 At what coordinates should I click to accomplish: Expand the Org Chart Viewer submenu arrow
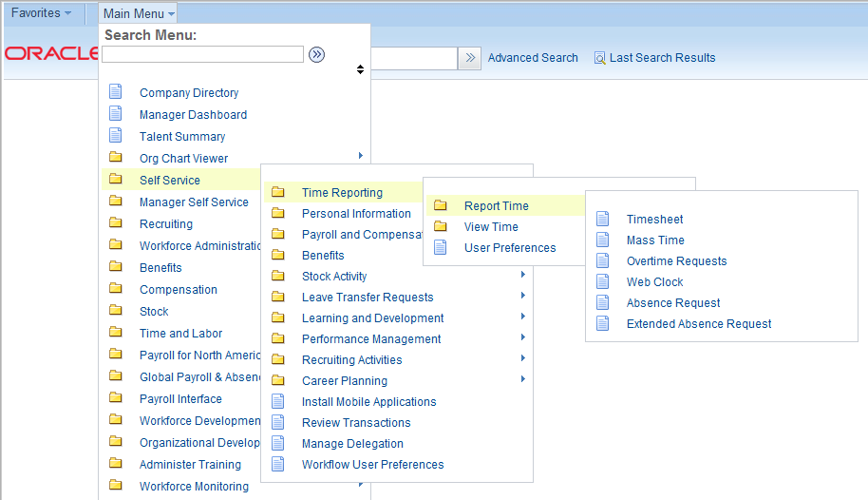pyautogui.click(x=360, y=156)
